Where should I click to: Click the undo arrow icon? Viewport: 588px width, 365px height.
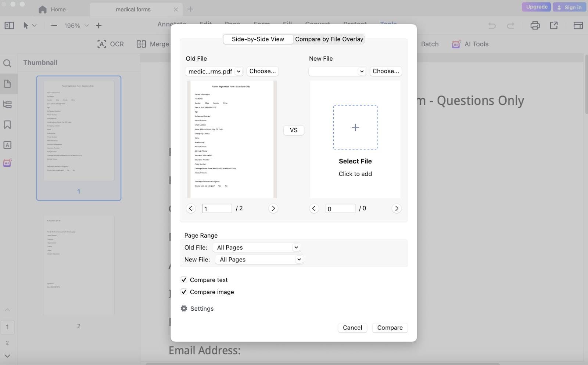(x=492, y=25)
